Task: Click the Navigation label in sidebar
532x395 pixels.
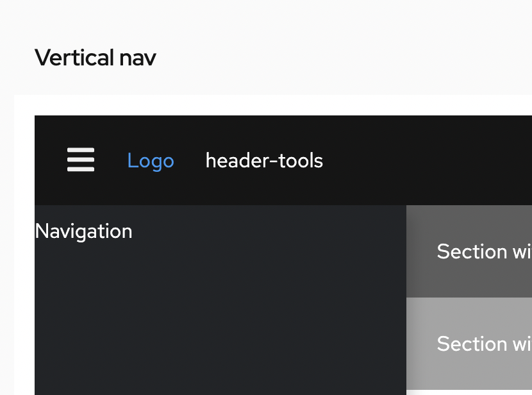Action: coord(83,231)
